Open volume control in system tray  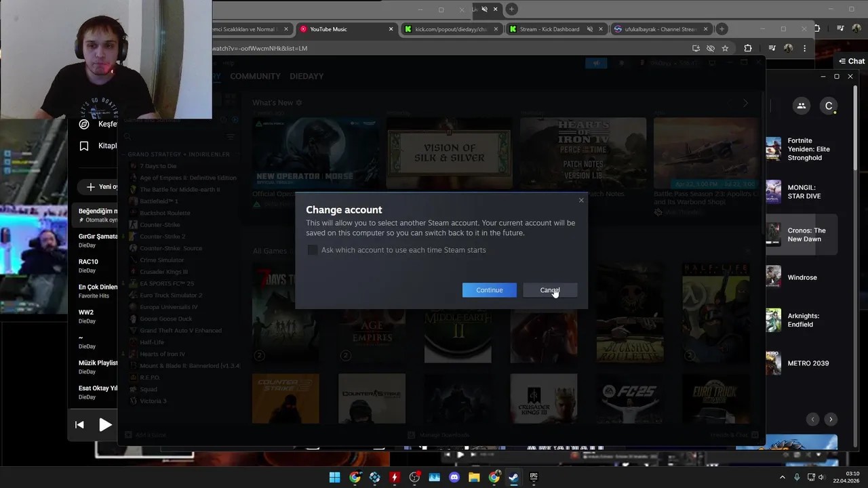point(821,477)
